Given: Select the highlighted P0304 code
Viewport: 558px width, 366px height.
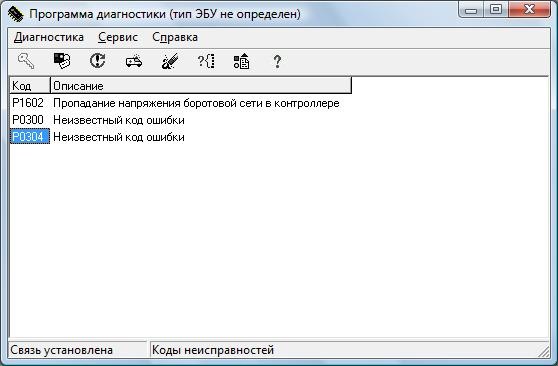Looking at the screenshot, I should pos(30,137).
